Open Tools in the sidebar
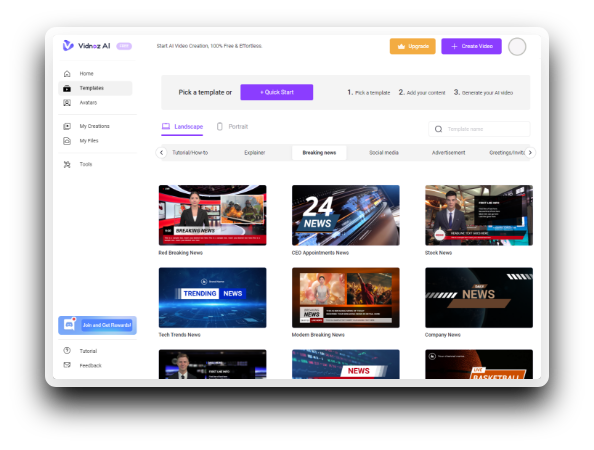The height and width of the screenshot is (450, 594). pos(95,164)
